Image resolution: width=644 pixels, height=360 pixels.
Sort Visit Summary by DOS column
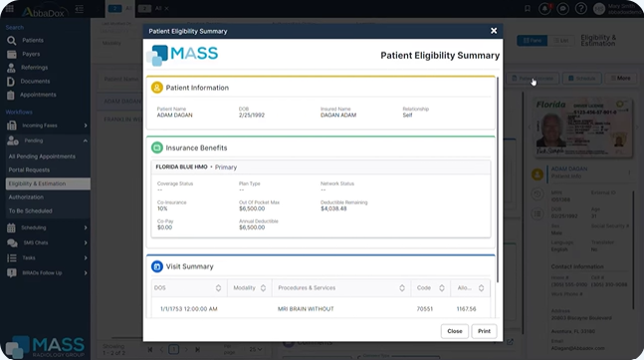click(218, 288)
